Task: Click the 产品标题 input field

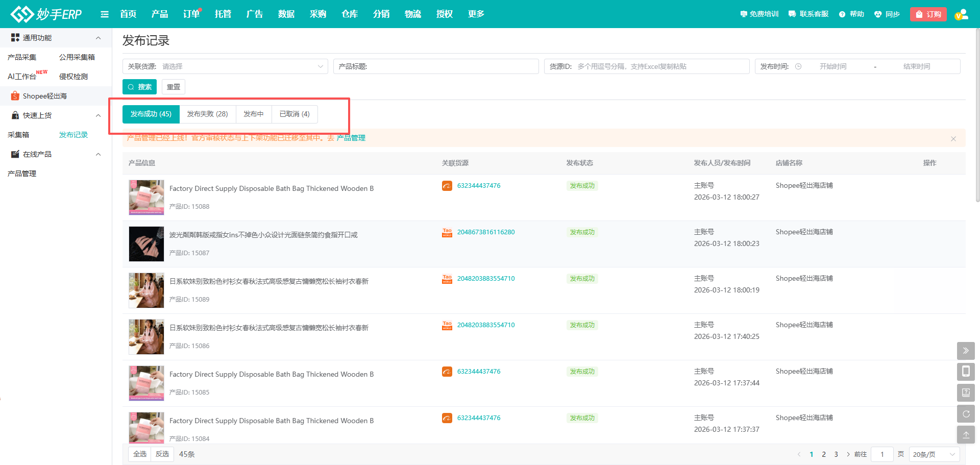Action: tap(449, 66)
